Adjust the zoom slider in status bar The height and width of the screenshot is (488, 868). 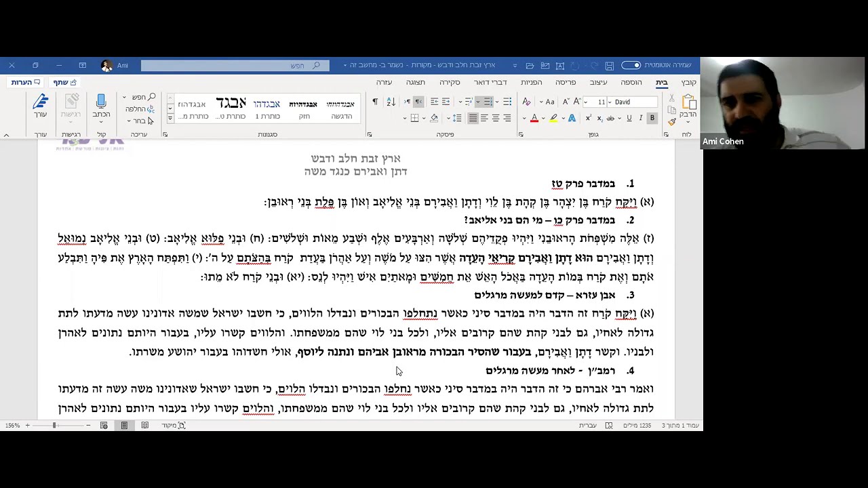pyautogui.click(x=54, y=425)
